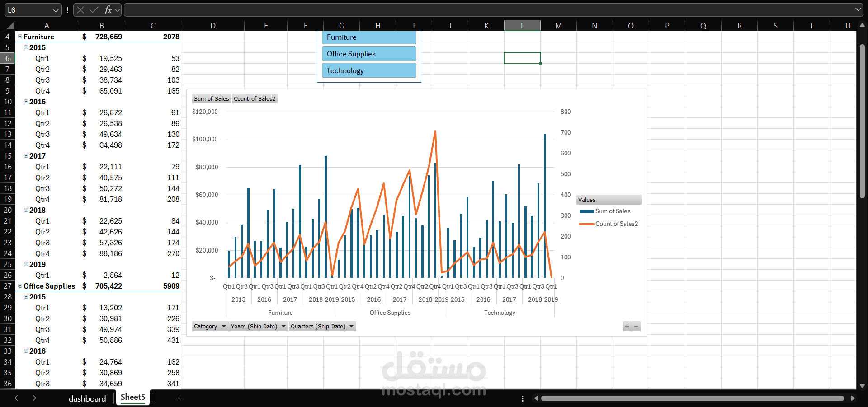Select column B header

coord(102,26)
